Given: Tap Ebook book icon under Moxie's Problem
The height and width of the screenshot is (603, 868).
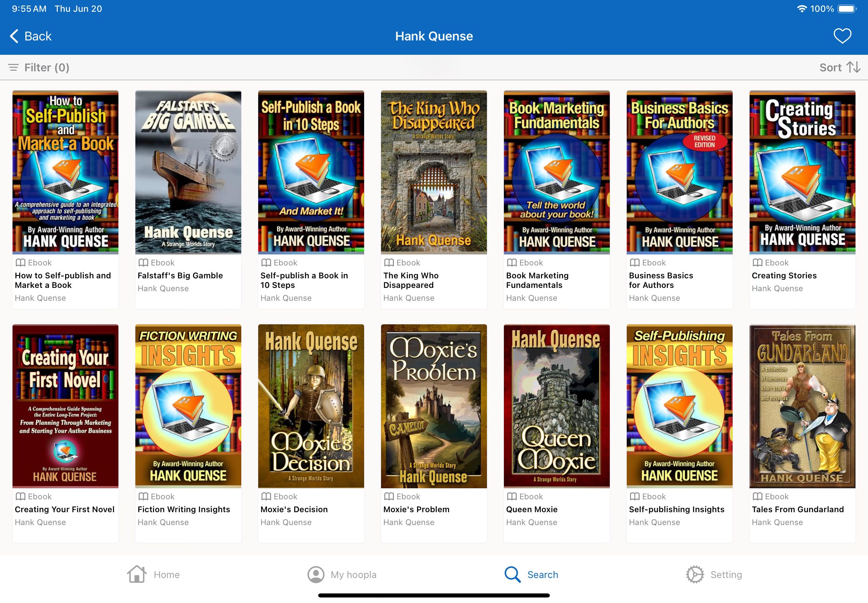Looking at the screenshot, I should click(389, 496).
